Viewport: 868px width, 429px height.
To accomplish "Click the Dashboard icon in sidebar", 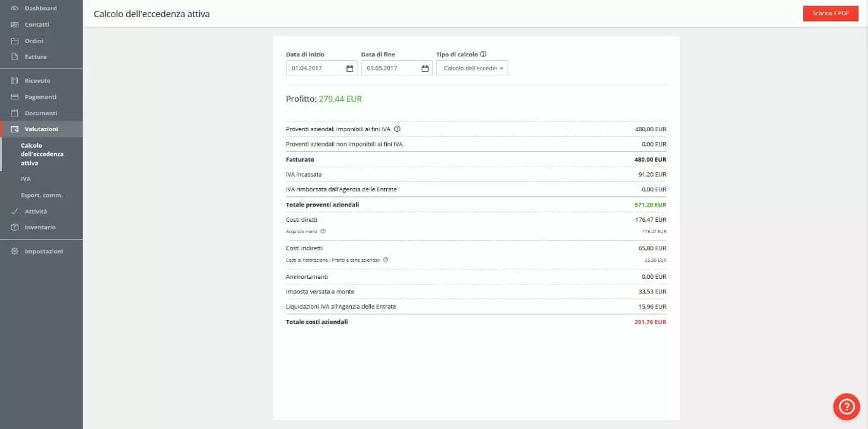I will [15, 8].
